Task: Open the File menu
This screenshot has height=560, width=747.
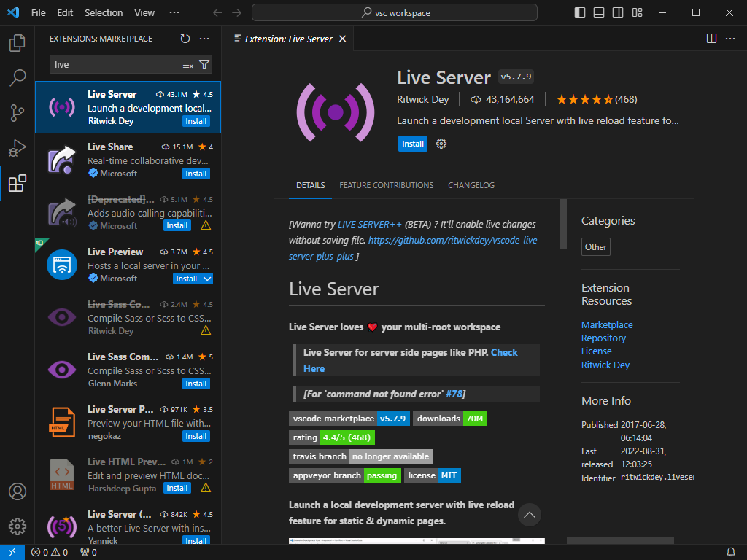Action: pyautogui.click(x=39, y=13)
